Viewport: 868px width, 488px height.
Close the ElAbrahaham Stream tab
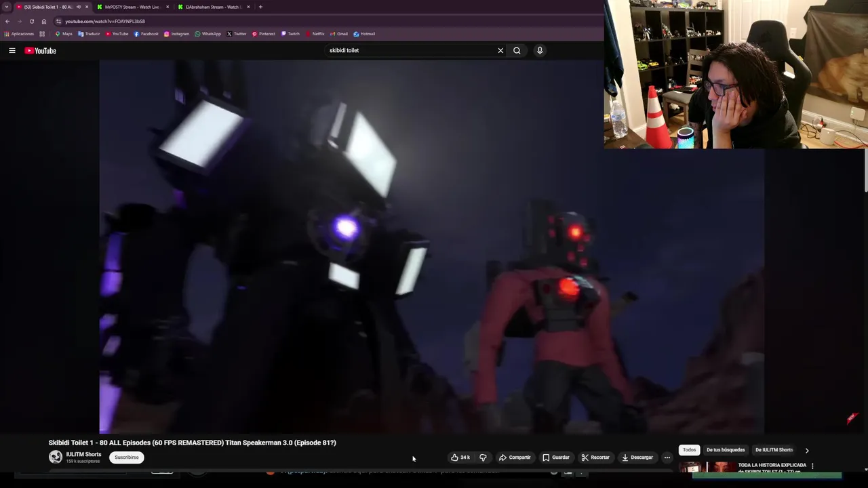248,7
